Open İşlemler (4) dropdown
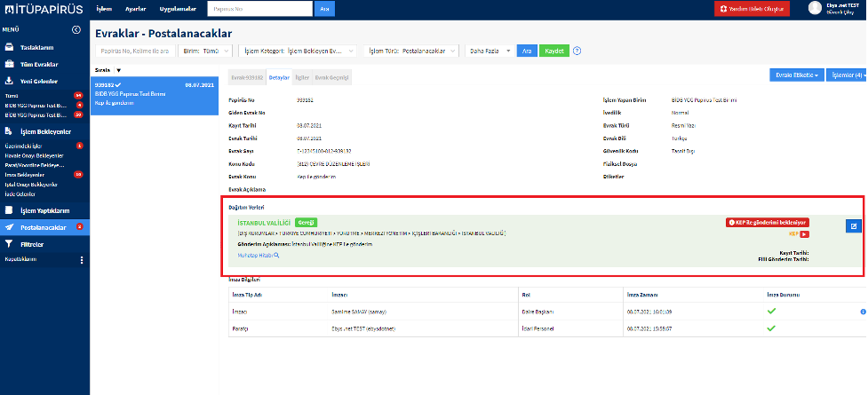This screenshot has width=868, height=395. (x=847, y=75)
